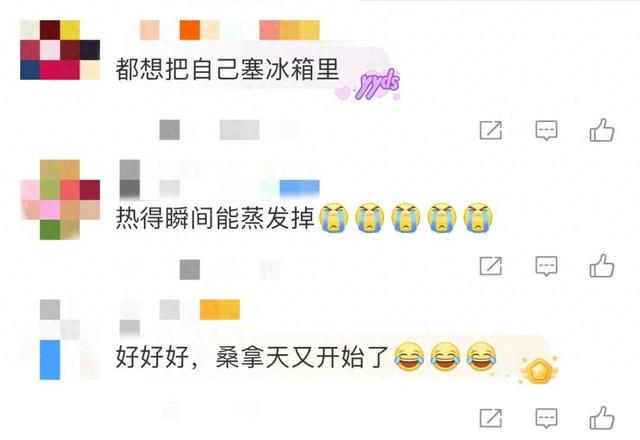The image size is (640, 440).
Task: Open the third commenter's avatar
Action: [60, 340]
